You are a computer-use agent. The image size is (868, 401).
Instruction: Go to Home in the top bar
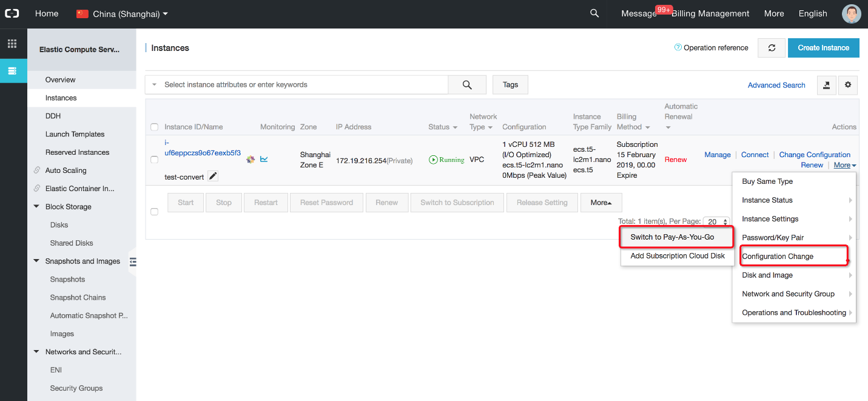click(47, 13)
